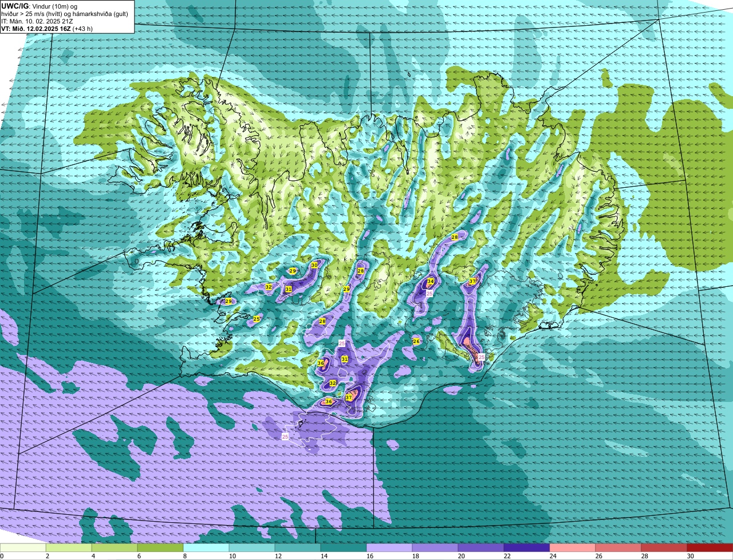Click the 0–2 m/s pale yellow legend swatch
Viewport: 733px width, 560px height.
[x=23, y=548]
